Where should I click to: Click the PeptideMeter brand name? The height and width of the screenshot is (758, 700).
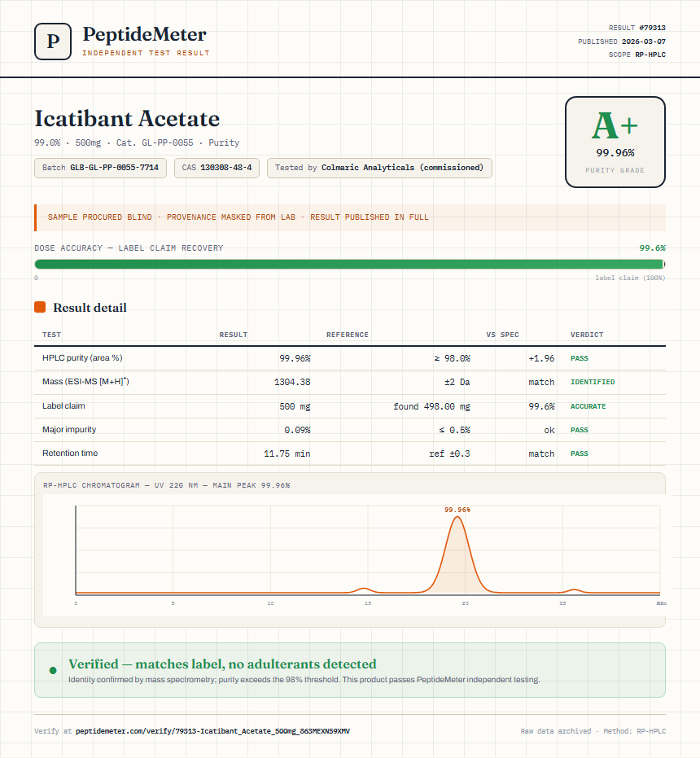[x=145, y=35]
